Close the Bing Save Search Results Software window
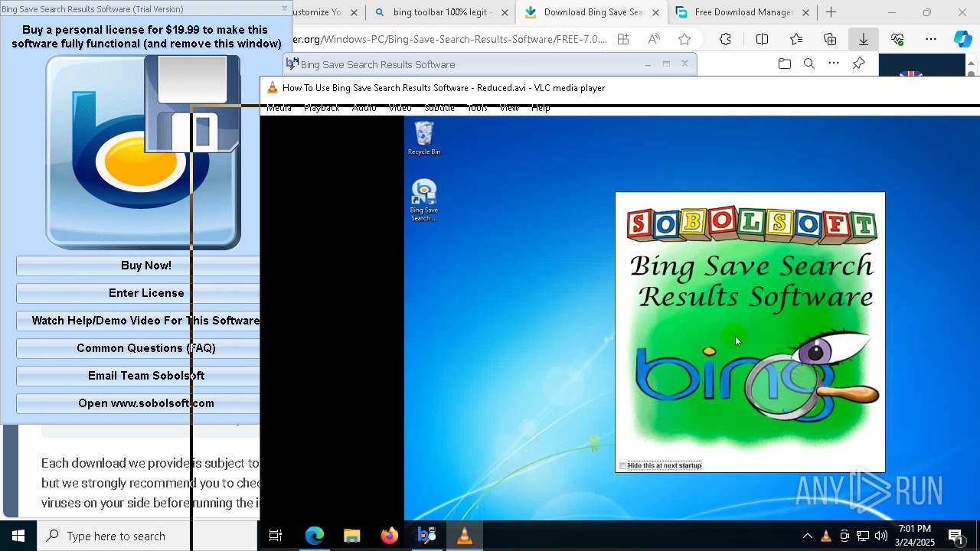The image size is (980, 551). click(x=684, y=64)
